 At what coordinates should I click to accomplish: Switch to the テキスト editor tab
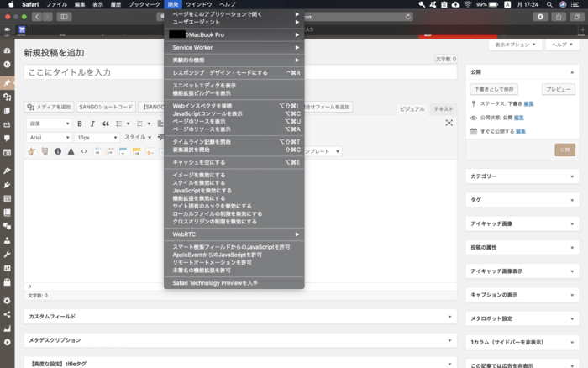pyautogui.click(x=444, y=109)
